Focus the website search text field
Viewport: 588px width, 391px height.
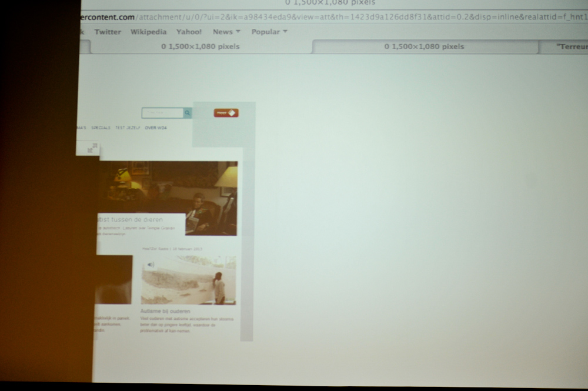click(162, 113)
